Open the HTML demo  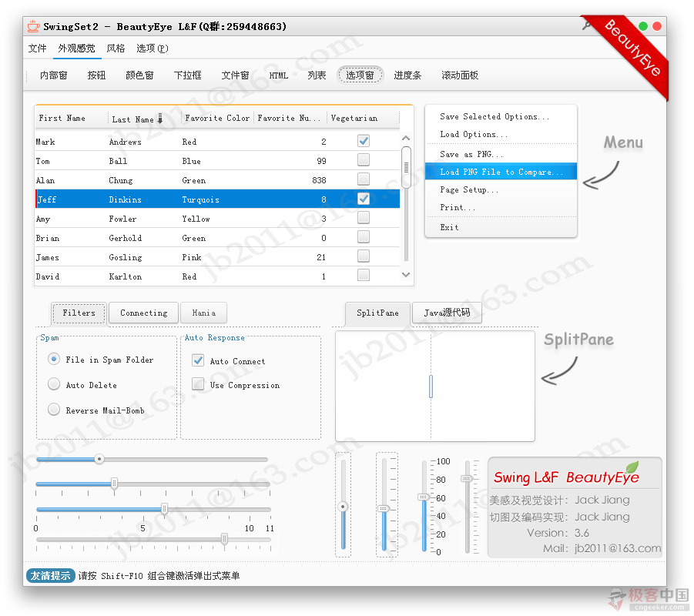[278, 75]
